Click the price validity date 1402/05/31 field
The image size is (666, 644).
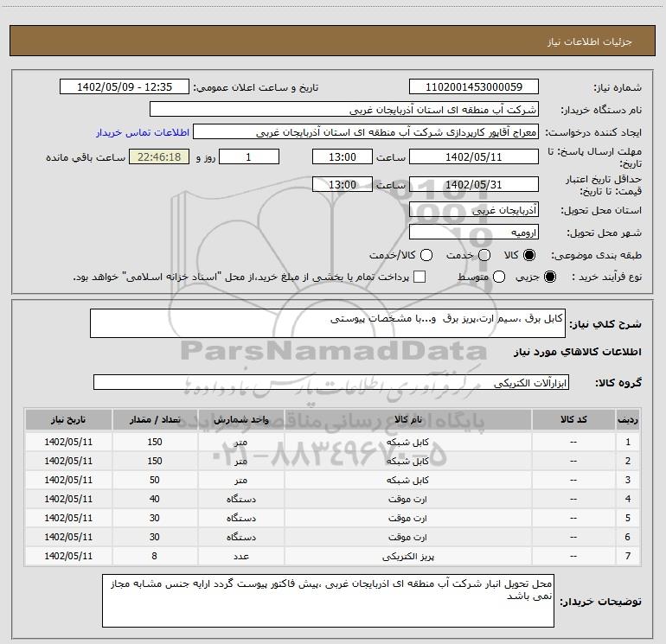pos(474,184)
